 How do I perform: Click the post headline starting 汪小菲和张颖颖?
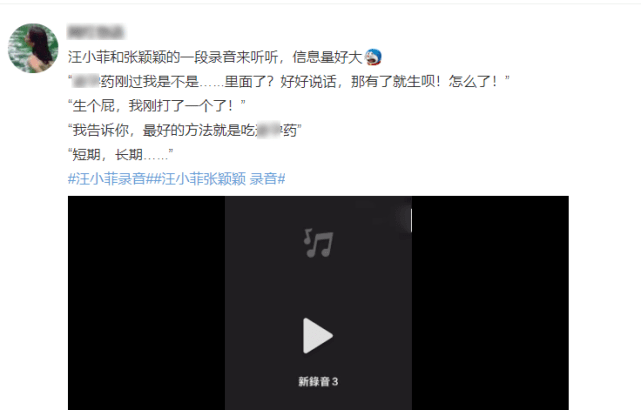[215, 57]
